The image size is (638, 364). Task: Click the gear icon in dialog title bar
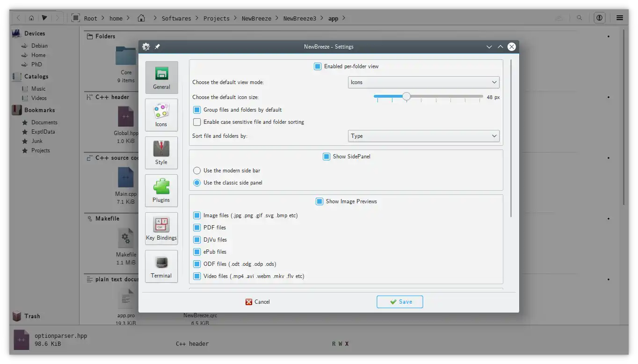(146, 47)
